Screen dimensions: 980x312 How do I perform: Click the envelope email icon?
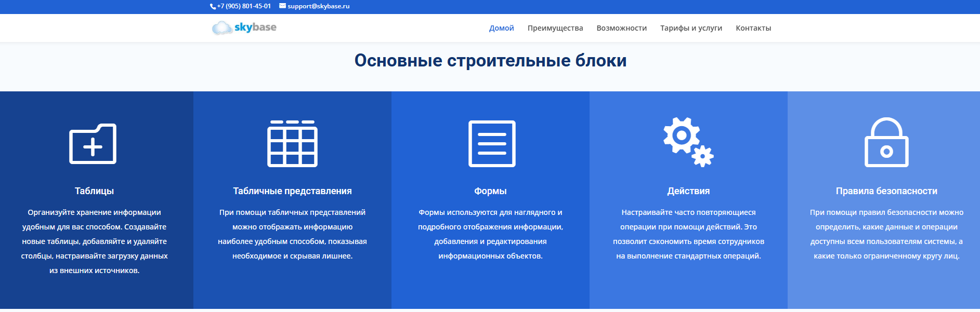click(282, 6)
